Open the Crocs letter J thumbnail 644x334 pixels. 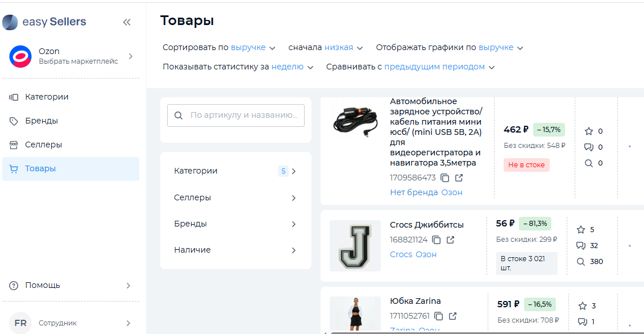[x=355, y=246]
